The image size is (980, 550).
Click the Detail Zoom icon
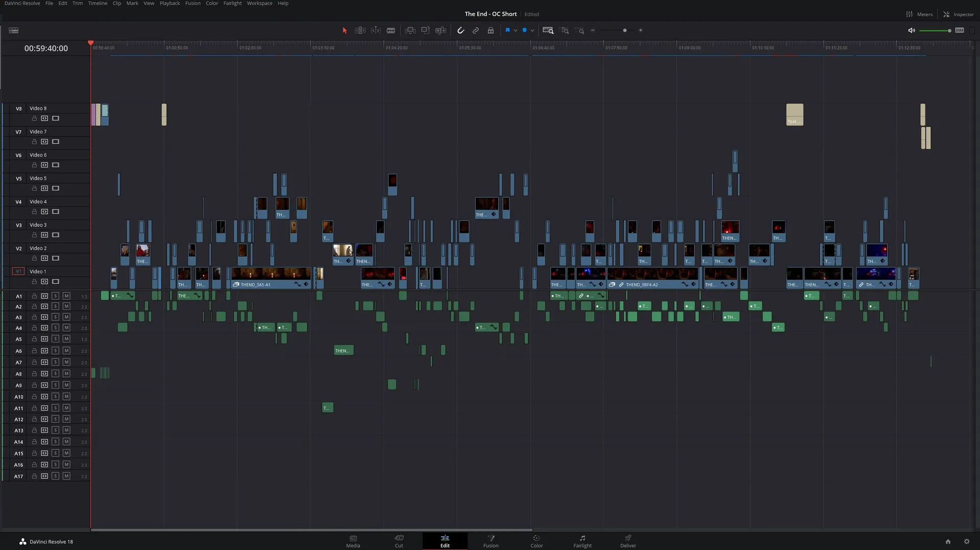tap(565, 31)
